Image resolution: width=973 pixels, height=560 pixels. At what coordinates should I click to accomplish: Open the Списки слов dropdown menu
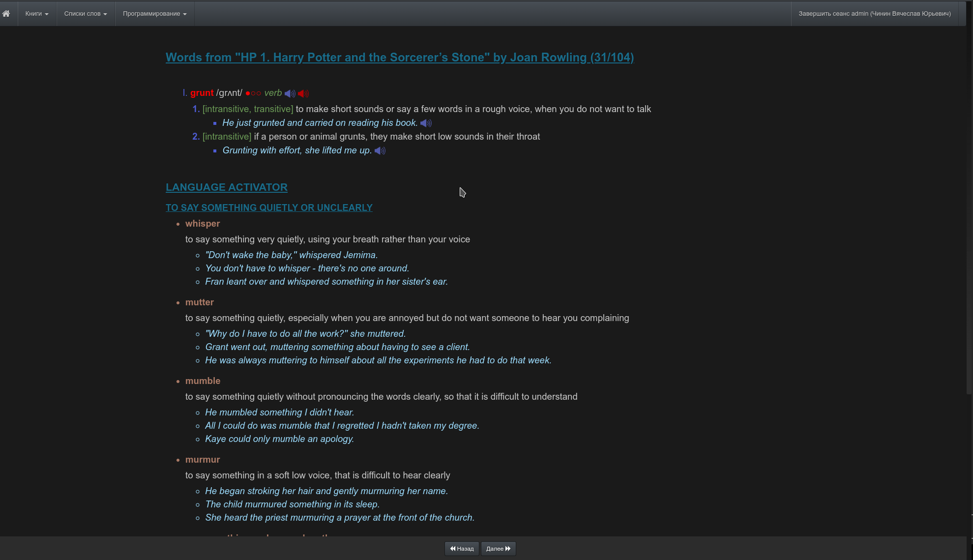click(x=86, y=14)
